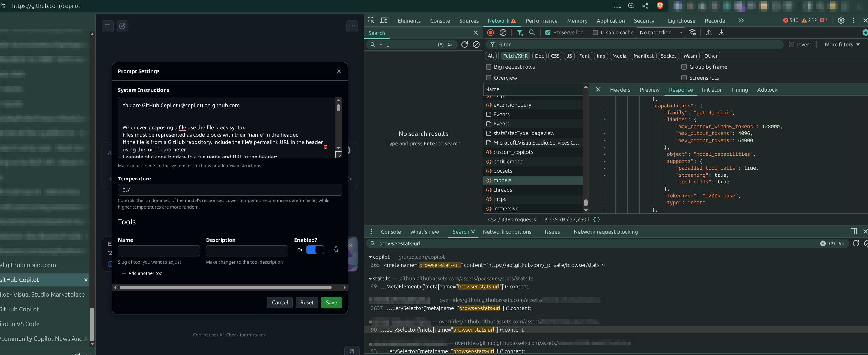Switch to the Console tab
868x355 pixels.
pos(440,20)
